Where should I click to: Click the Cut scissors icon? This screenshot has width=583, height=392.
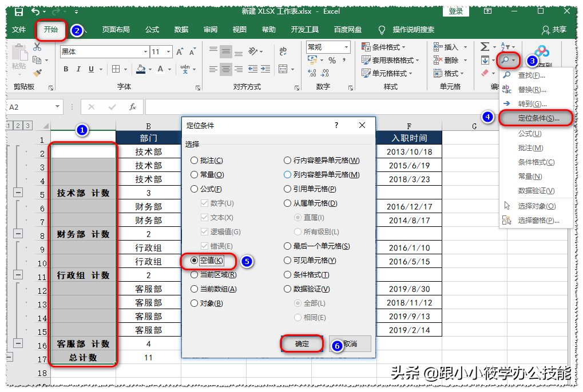37,47
